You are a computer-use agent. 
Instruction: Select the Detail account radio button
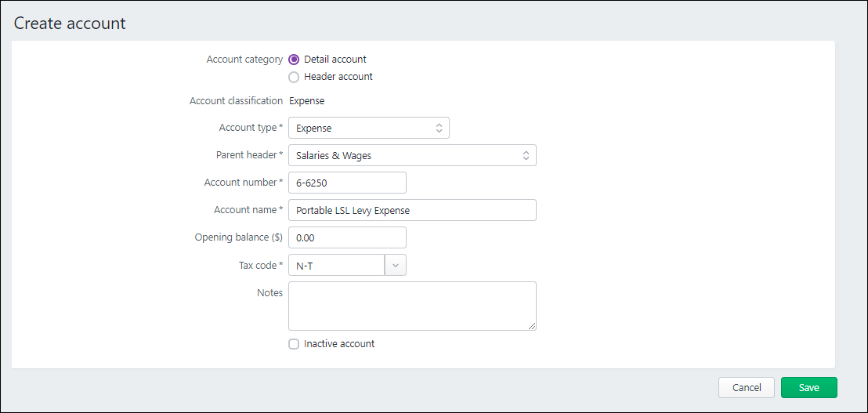[x=294, y=59]
